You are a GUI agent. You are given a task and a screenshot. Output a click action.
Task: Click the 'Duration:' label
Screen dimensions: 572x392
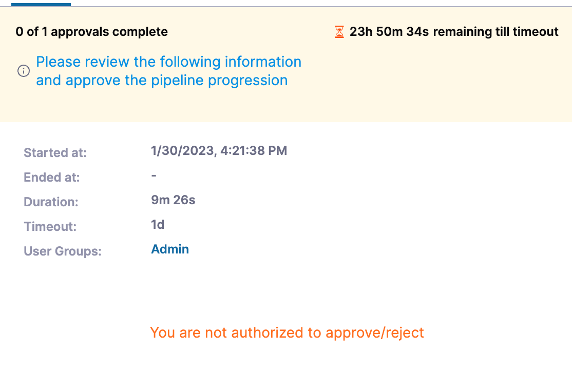51,202
